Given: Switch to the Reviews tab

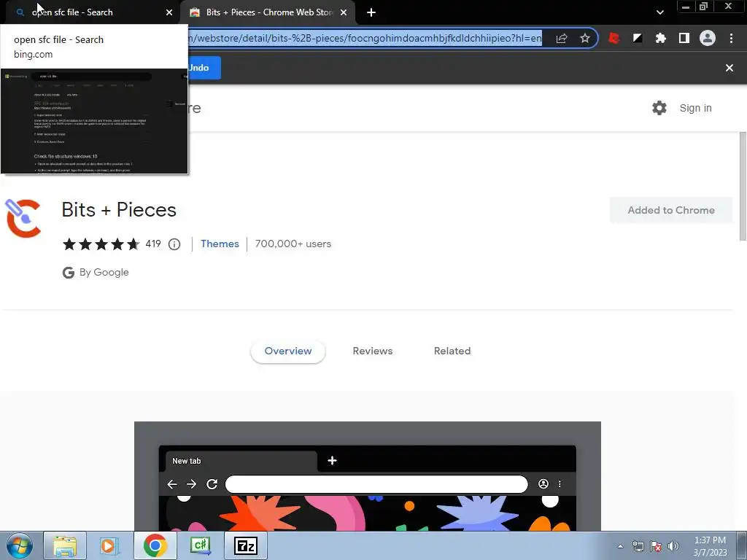Looking at the screenshot, I should pos(373,351).
